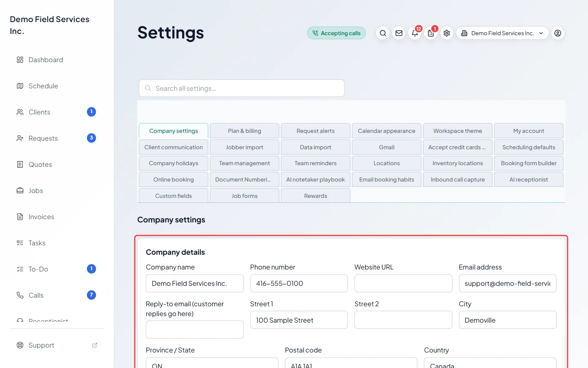This screenshot has height=368, width=588.
Task: Open the search icon in header
Action: click(x=383, y=33)
